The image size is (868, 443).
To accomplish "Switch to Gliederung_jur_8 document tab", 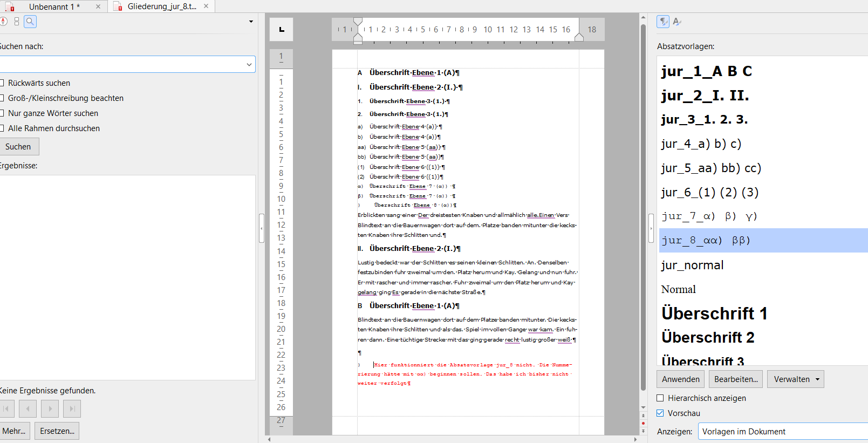I will (x=161, y=6).
